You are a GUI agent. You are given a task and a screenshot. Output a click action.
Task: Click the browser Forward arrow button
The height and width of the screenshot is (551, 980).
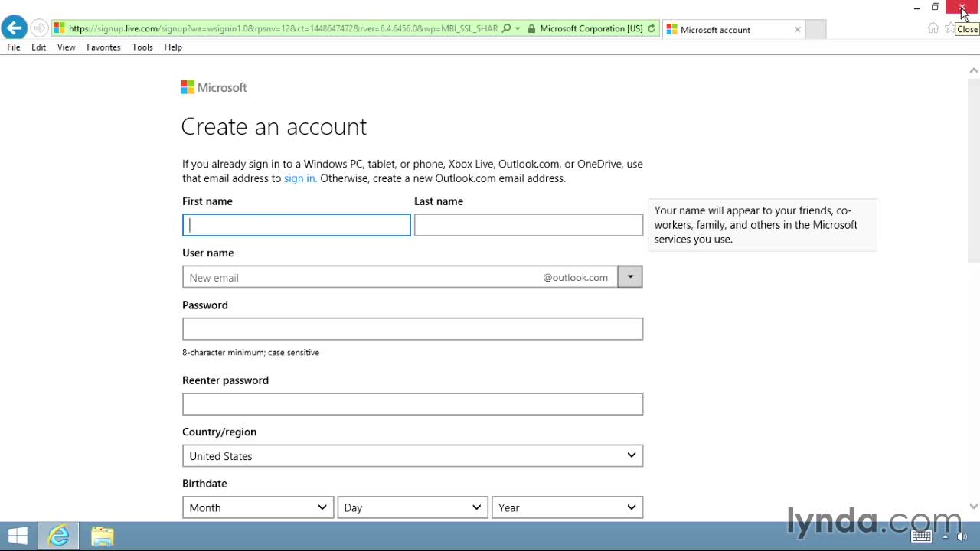point(39,29)
